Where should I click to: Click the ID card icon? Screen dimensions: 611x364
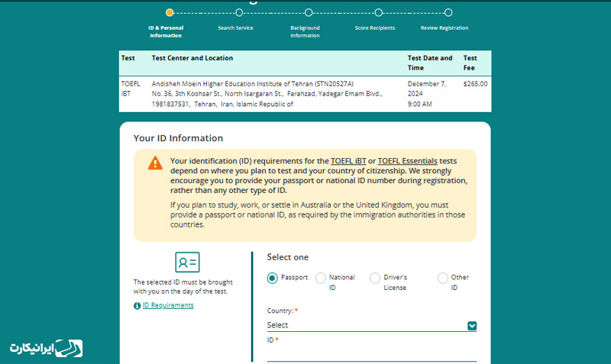pos(187,262)
